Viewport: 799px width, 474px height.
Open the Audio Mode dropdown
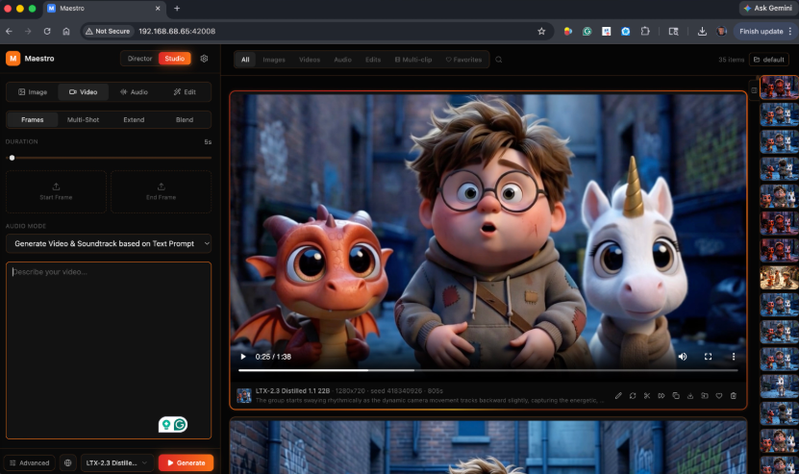(x=109, y=244)
